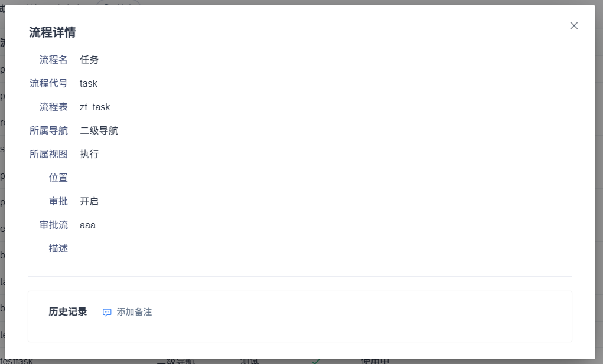Click the 流程详情 dialog title
The image size is (603, 364).
[x=53, y=32]
